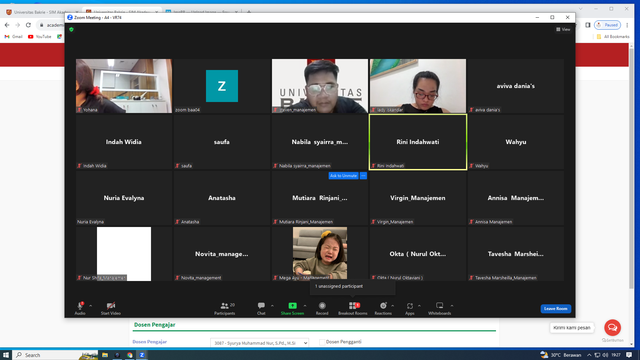Select the Mega Ayu profile picture tile
This screenshot has width=640, height=360.
320,254
